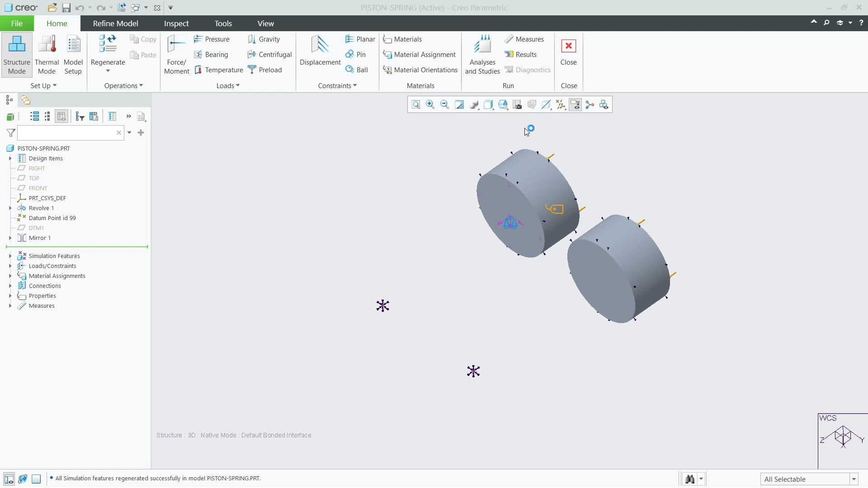This screenshot has height=488, width=868.
Task: Add a Displacement constraint
Action: [320, 51]
